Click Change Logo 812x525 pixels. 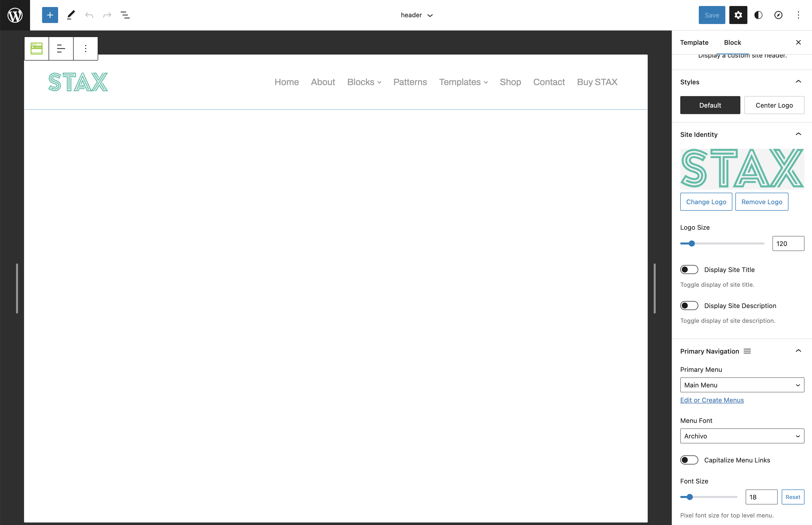[706, 202]
